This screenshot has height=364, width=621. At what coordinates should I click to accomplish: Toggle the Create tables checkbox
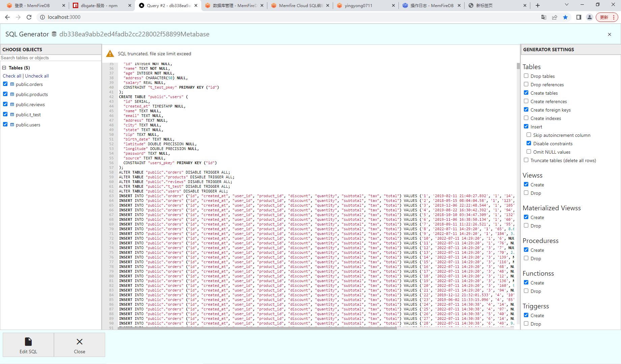click(526, 93)
